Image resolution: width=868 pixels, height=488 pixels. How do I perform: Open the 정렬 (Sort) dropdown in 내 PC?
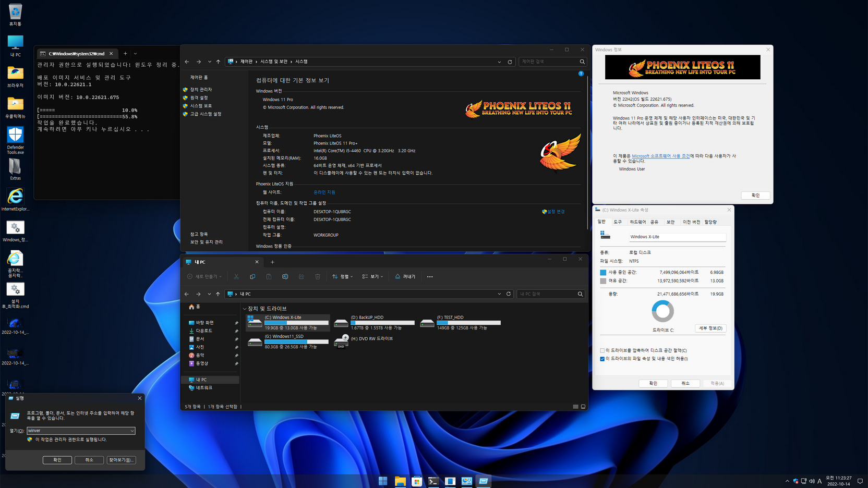point(343,277)
